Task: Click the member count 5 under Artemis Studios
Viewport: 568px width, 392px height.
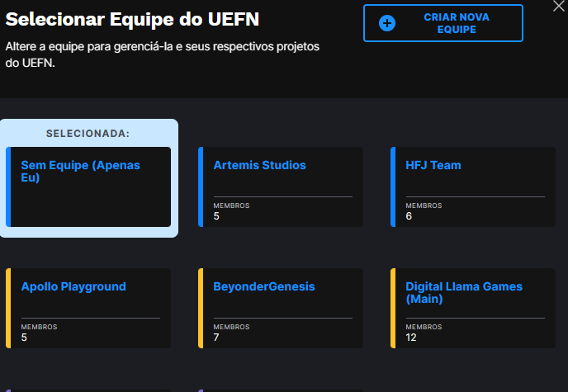Action: 216,216
